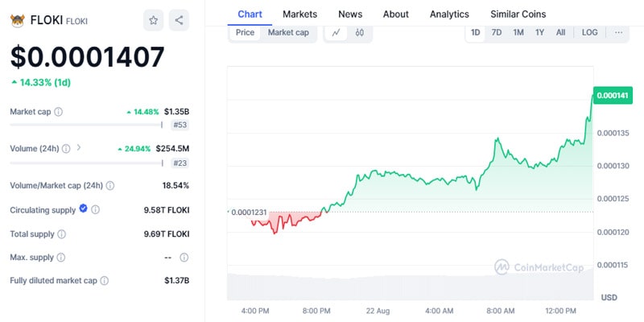Set chart range to All

click(x=560, y=32)
